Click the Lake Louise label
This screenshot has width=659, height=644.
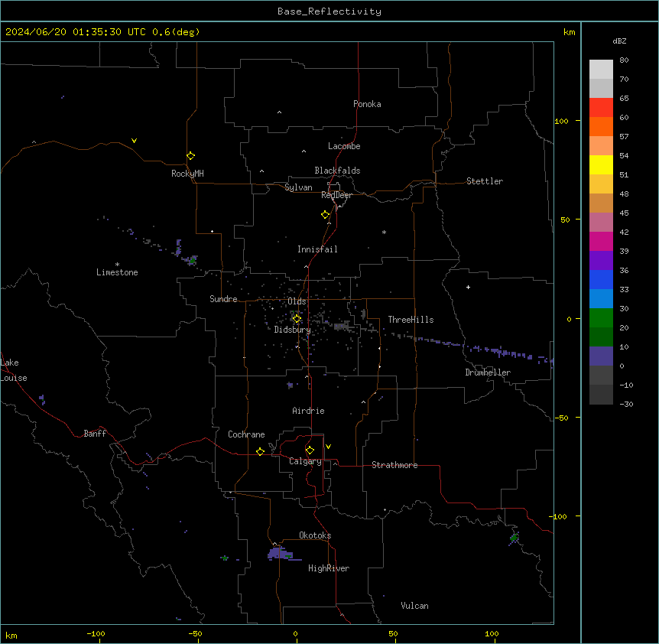pyautogui.click(x=14, y=370)
